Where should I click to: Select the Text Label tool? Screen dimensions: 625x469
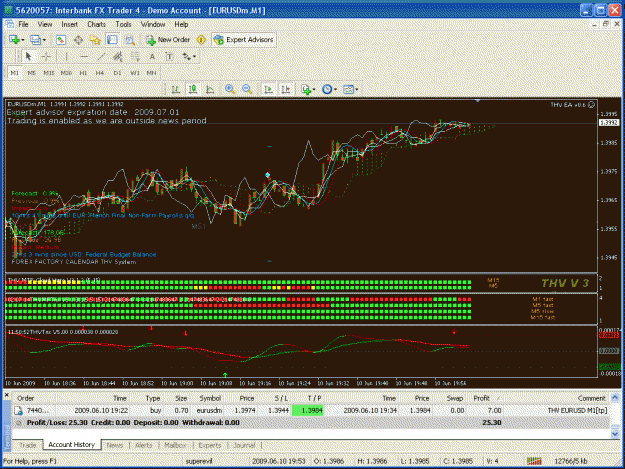tap(169, 57)
